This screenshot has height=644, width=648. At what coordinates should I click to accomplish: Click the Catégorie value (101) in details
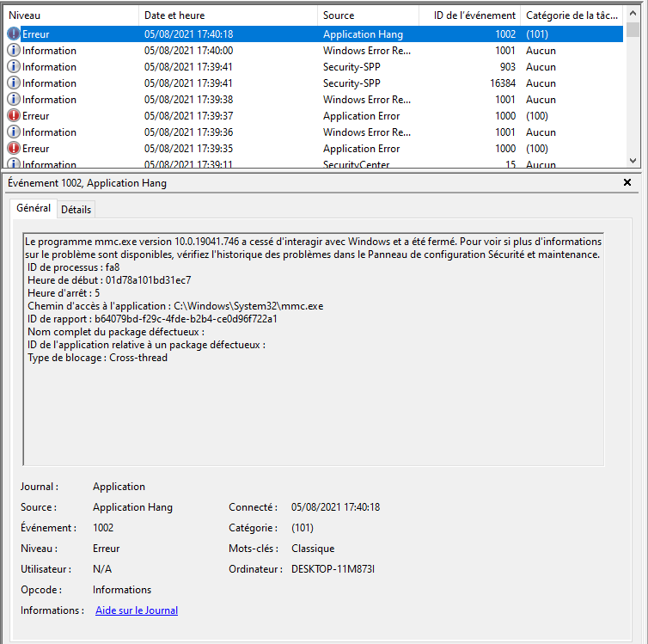(x=303, y=528)
